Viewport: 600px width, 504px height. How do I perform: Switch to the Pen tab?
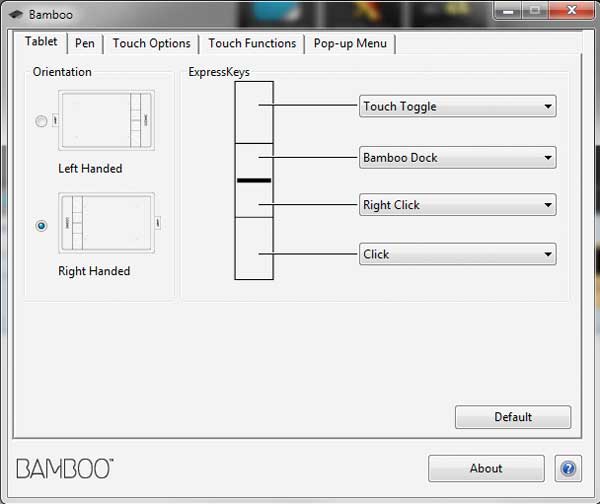(x=85, y=43)
